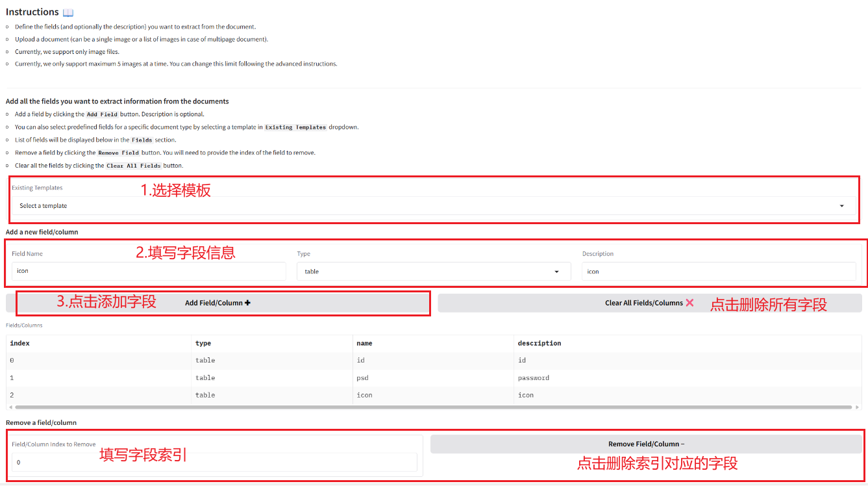868x486 pixels.
Task: Select the psd cell in name column
Action: (363, 377)
